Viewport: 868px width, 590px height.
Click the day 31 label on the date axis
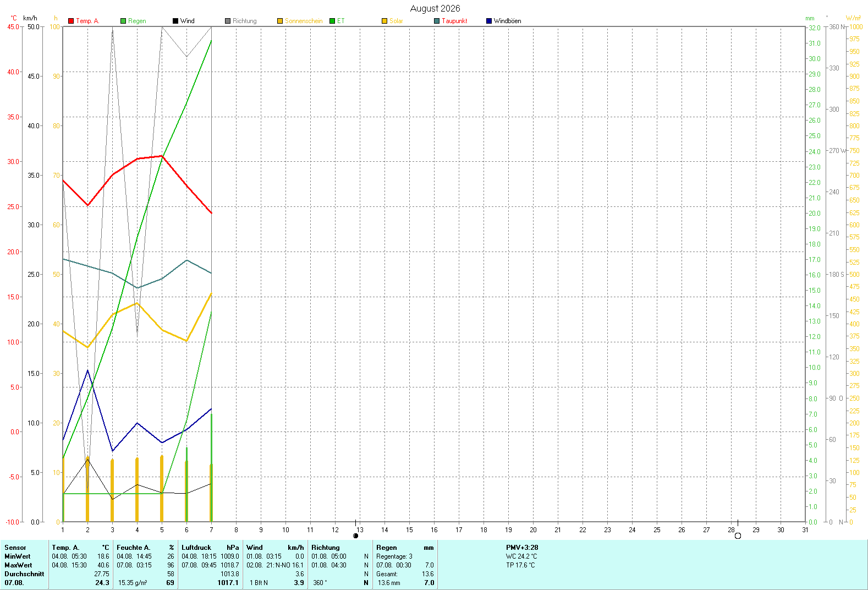click(805, 530)
